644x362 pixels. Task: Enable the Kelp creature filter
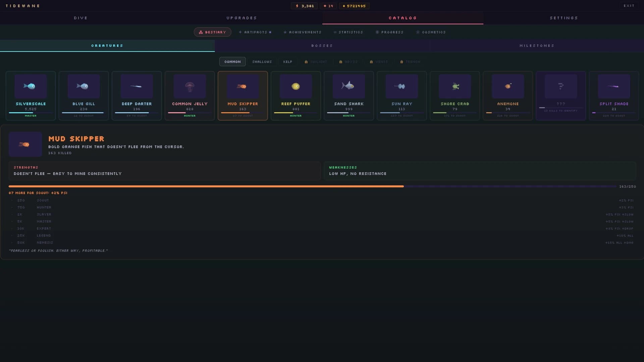[x=287, y=62]
